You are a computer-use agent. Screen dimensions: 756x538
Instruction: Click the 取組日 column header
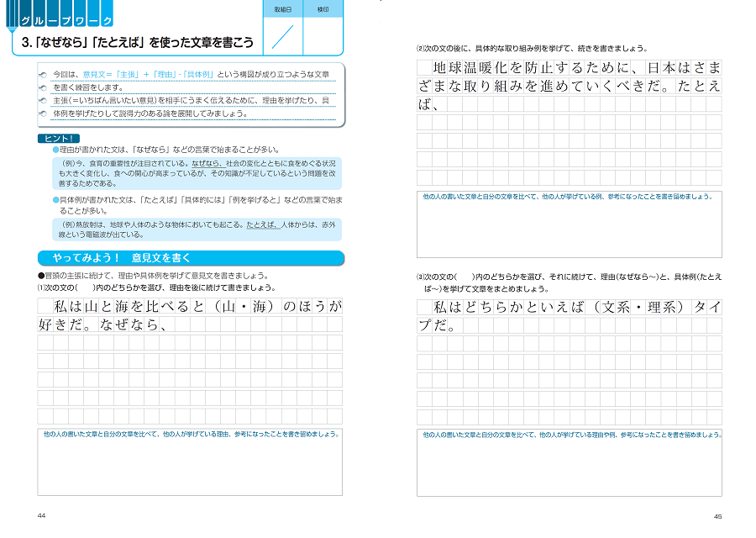[x=283, y=9]
